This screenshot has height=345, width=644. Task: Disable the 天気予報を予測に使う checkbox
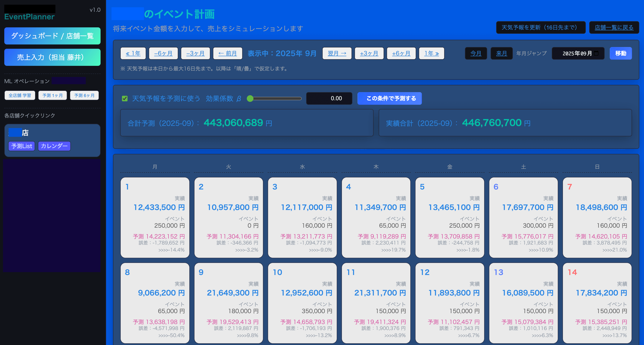[x=124, y=98]
